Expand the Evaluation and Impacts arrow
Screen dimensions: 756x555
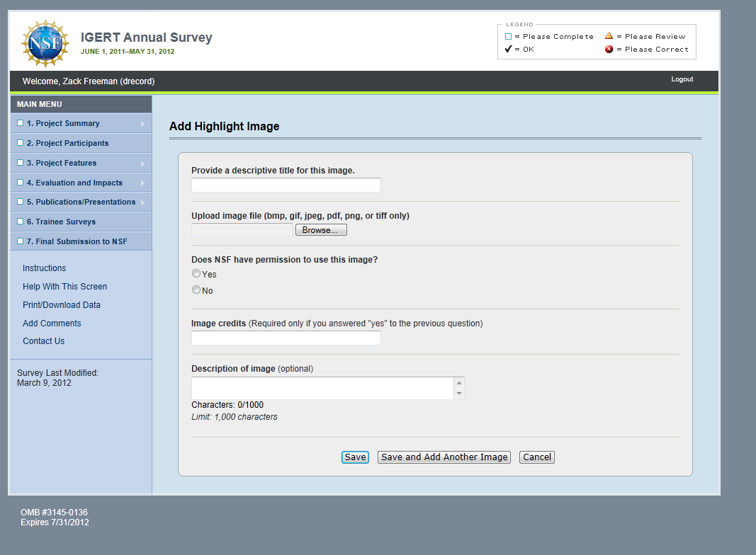coord(142,183)
